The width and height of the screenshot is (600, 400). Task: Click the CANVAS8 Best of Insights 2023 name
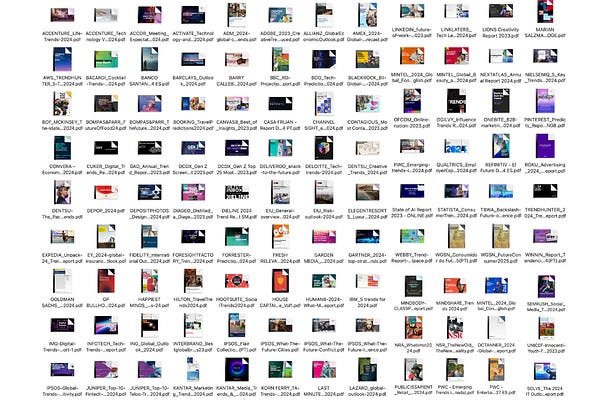pyautogui.click(x=237, y=125)
